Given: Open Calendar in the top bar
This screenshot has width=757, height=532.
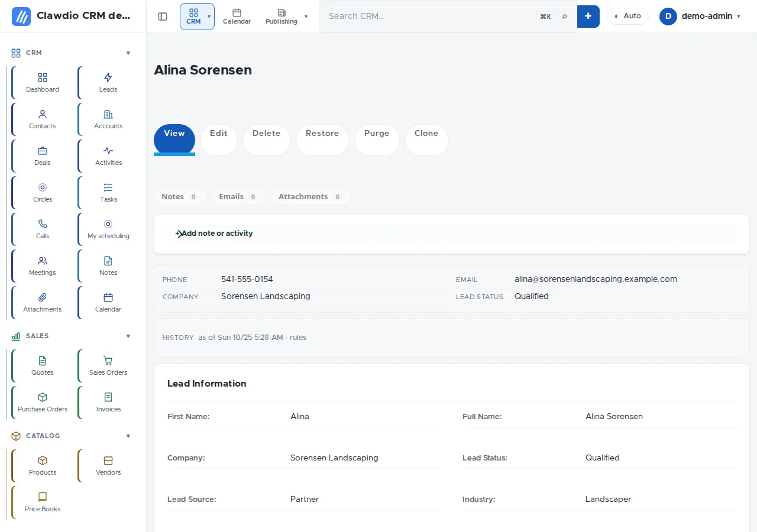Looking at the screenshot, I should [237, 17].
